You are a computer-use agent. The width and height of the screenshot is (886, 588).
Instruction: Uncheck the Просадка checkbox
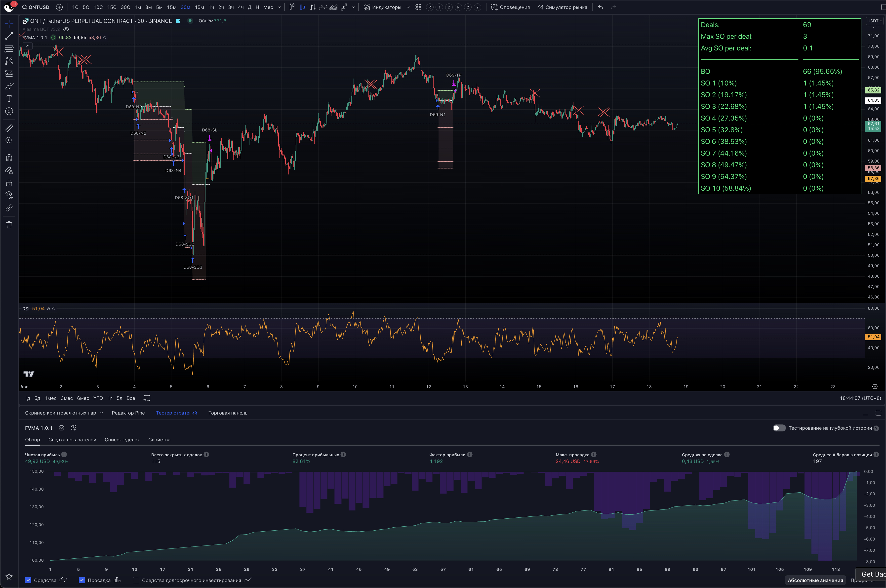point(82,580)
